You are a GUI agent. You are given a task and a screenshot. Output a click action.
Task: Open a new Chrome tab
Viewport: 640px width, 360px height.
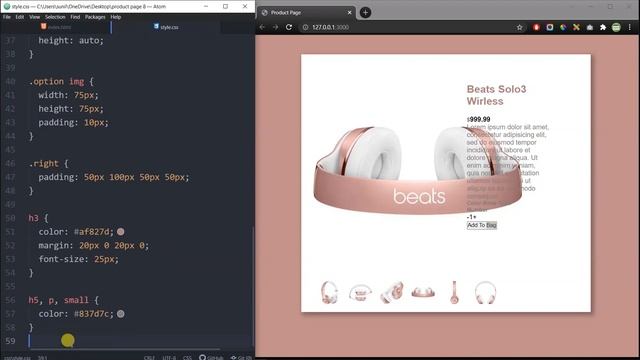click(x=365, y=13)
